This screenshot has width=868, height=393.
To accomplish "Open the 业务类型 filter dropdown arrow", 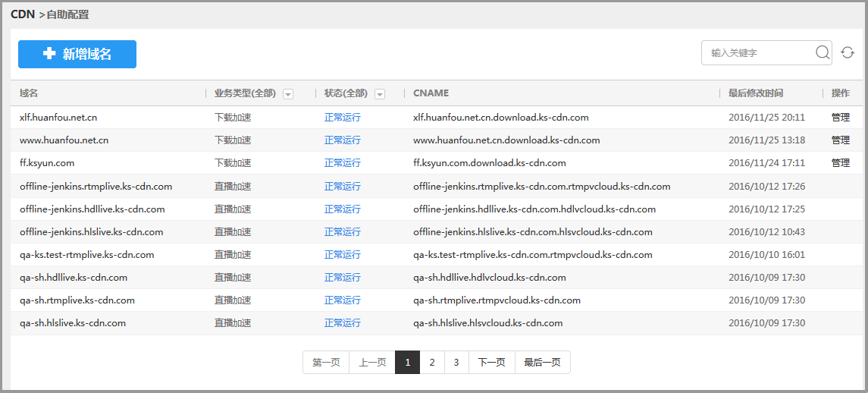I will [x=288, y=94].
